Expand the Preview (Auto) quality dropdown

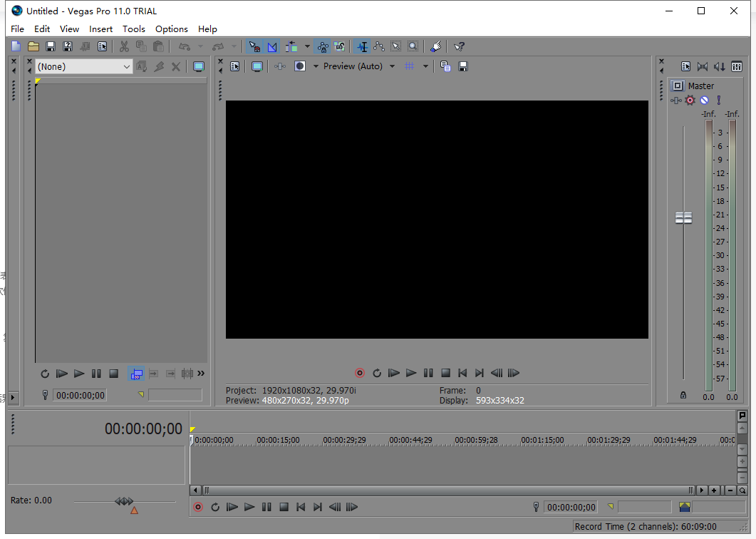(x=391, y=66)
